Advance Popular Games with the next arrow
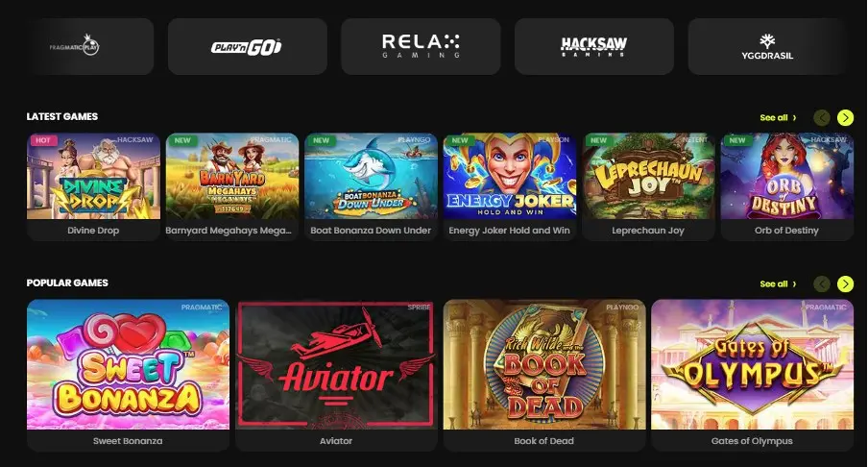The image size is (868, 467). pos(845,283)
